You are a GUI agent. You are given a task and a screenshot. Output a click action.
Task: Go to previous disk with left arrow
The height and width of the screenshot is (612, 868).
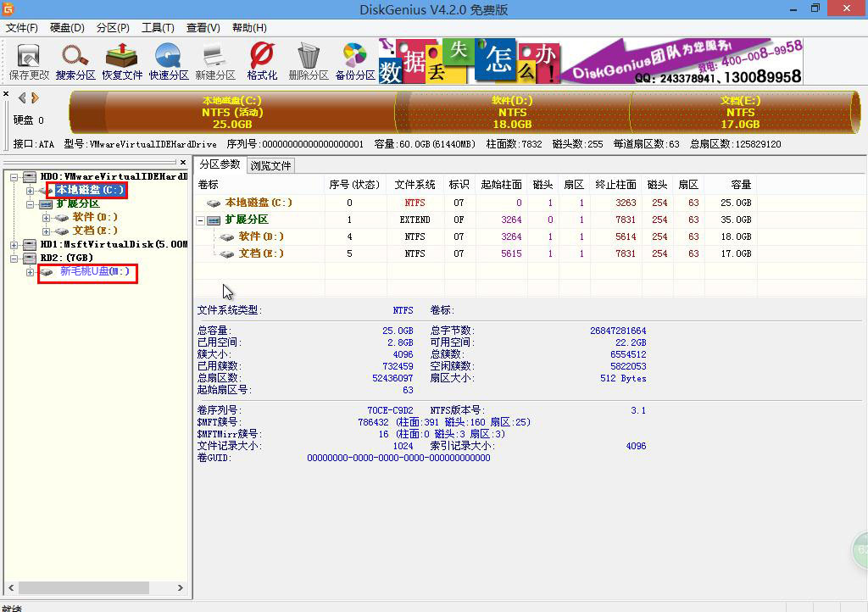pos(21,98)
